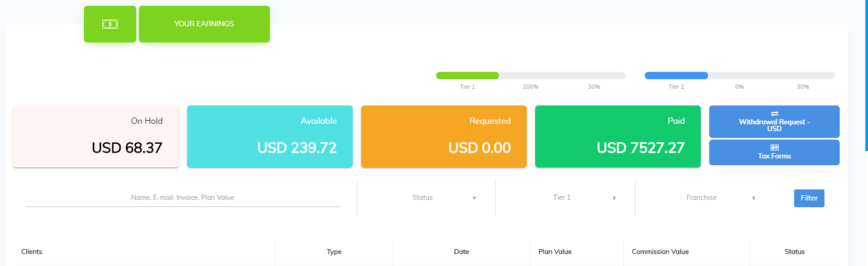Viewport: 868px width, 266px height.
Task: Focus the Name, E-mail, Invoice search field
Action: click(x=183, y=198)
